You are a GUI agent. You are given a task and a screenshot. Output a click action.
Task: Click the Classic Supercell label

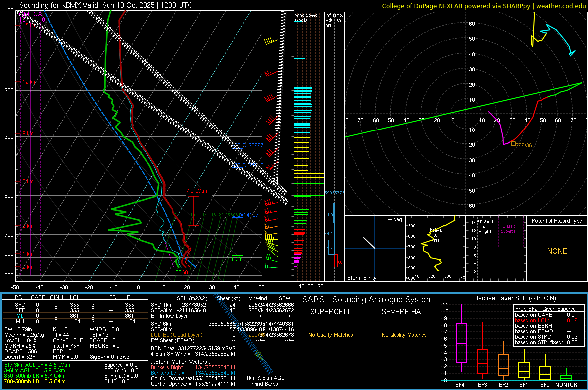(509, 229)
